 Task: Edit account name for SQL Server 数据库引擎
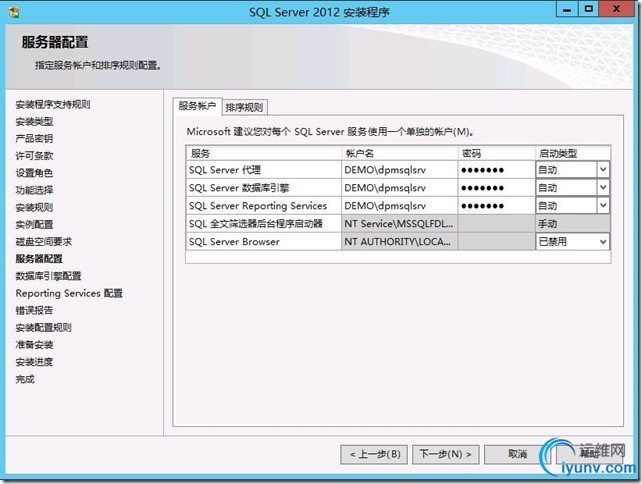399,188
